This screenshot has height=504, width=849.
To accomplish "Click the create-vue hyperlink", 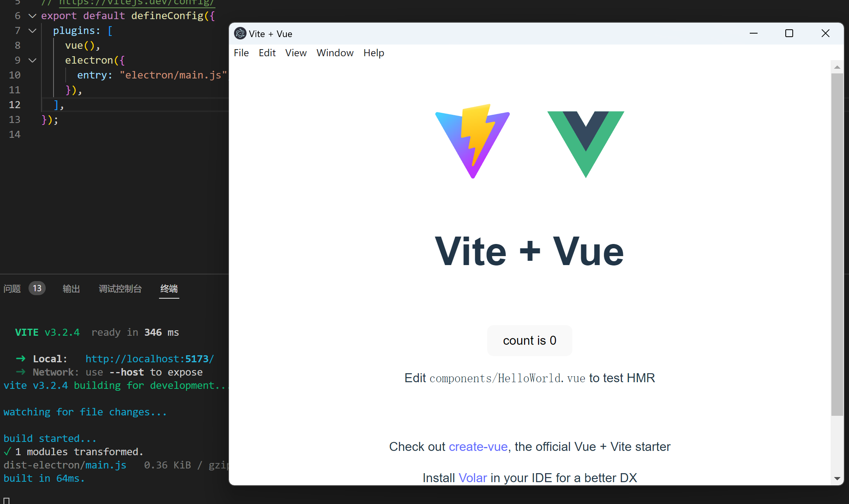I will click(x=477, y=446).
